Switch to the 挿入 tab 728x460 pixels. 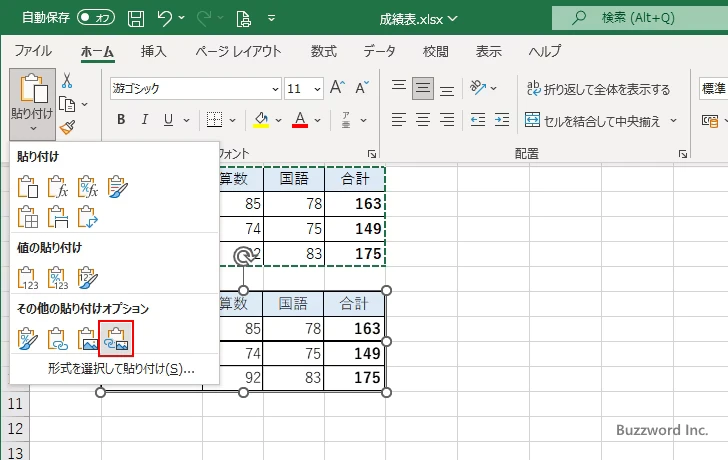click(x=154, y=51)
